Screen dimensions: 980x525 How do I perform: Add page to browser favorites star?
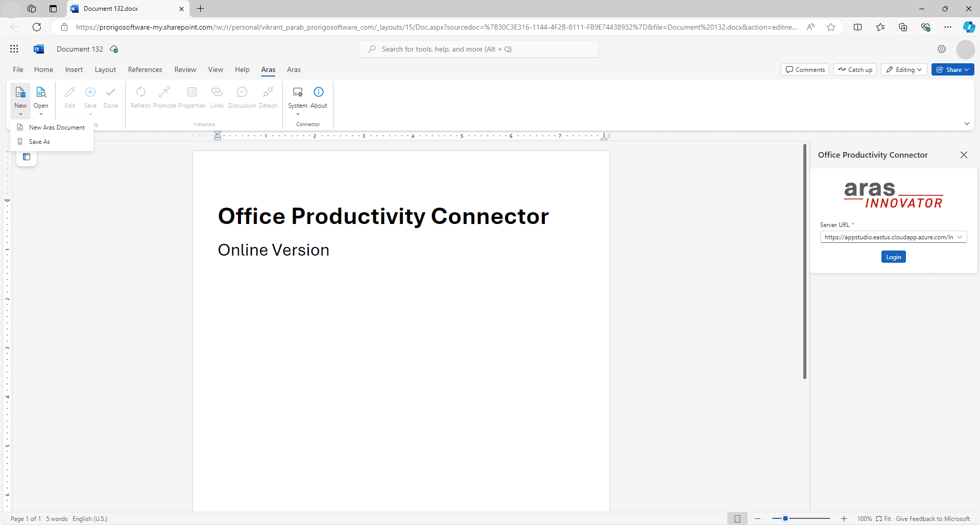[x=831, y=27]
